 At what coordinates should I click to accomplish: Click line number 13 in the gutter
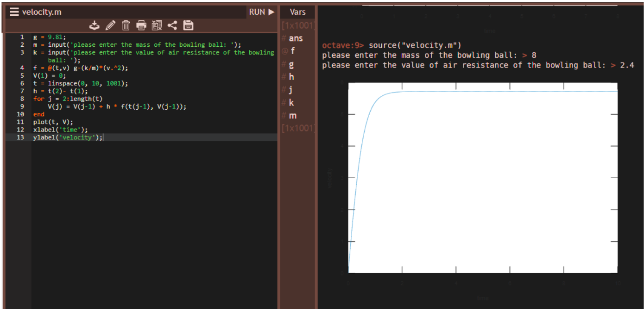(20, 137)
